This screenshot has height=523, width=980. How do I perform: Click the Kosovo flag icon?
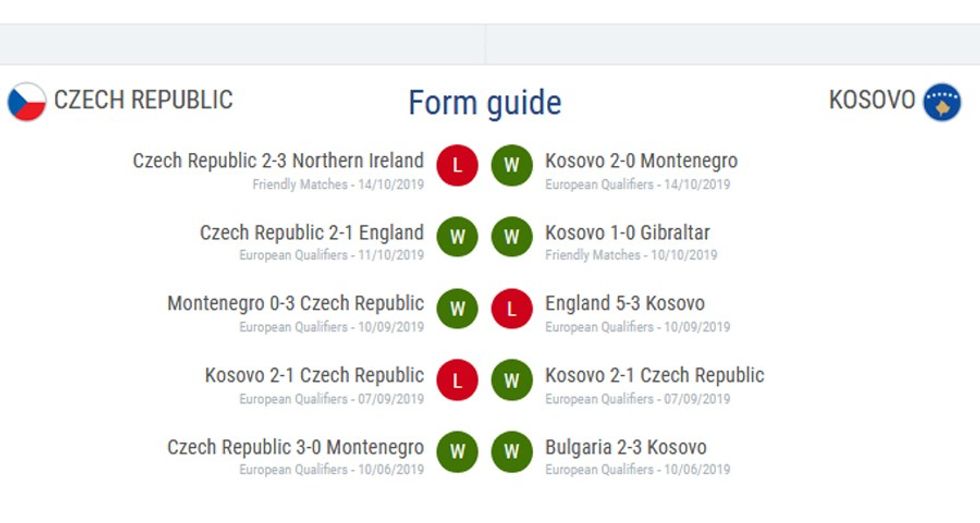(x=942, y=102)
